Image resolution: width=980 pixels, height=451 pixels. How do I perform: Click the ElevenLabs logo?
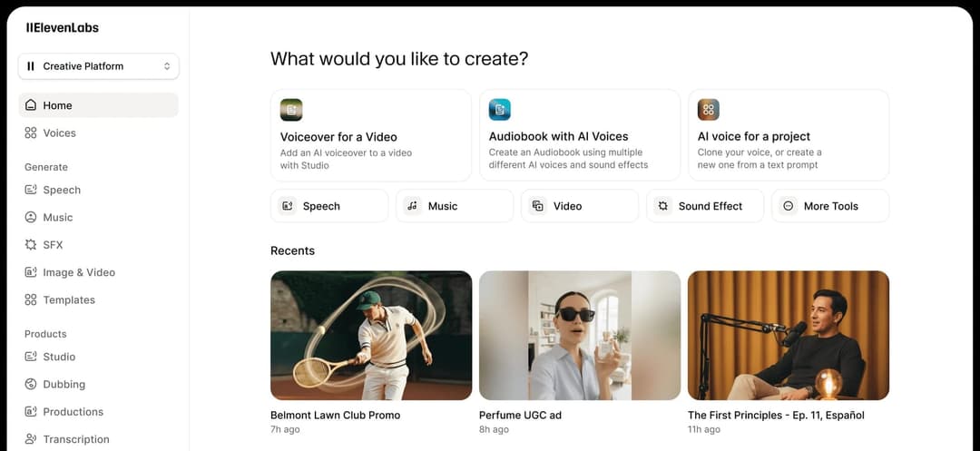(63, 27)
